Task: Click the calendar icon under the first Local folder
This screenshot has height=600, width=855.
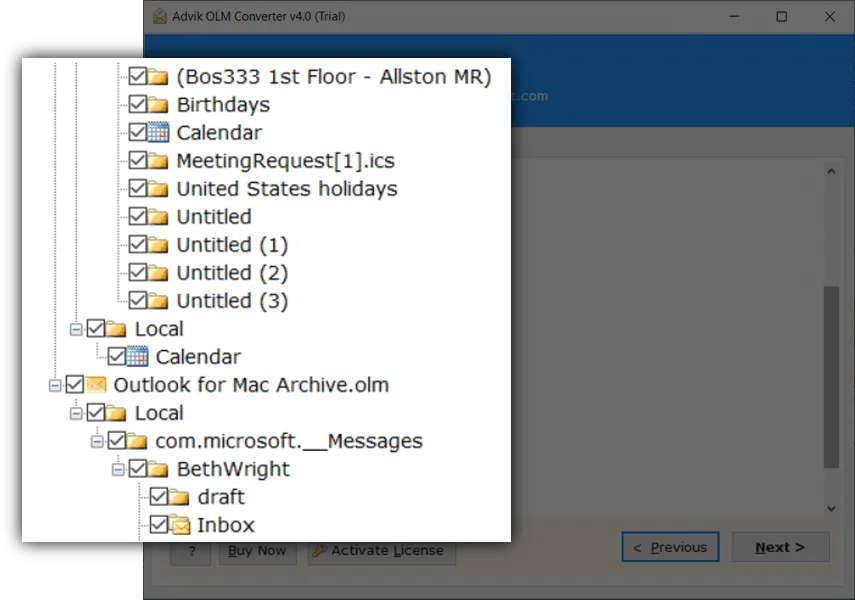Action: [x=137, y=357]
